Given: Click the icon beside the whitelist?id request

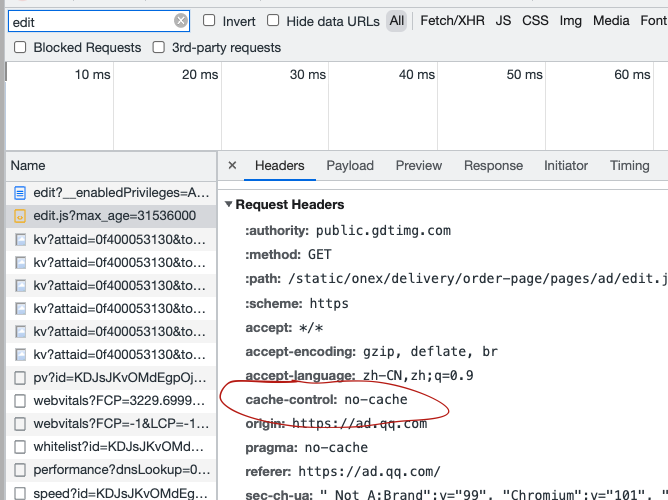Looking at the screenshot, I should coord(21,447).
